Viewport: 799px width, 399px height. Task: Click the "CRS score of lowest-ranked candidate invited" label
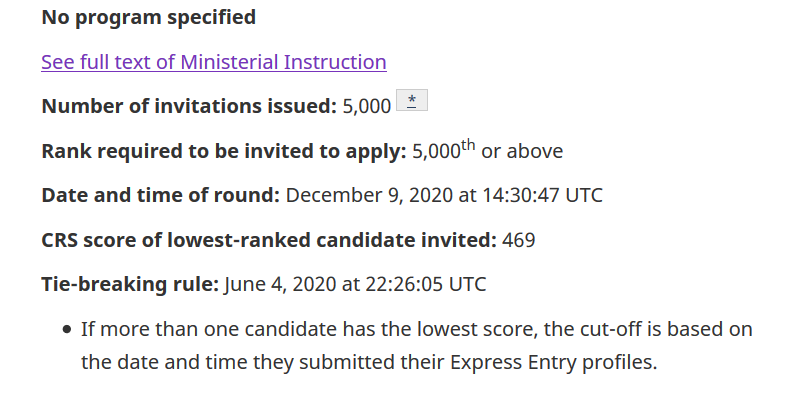click(x=269, y=240)
